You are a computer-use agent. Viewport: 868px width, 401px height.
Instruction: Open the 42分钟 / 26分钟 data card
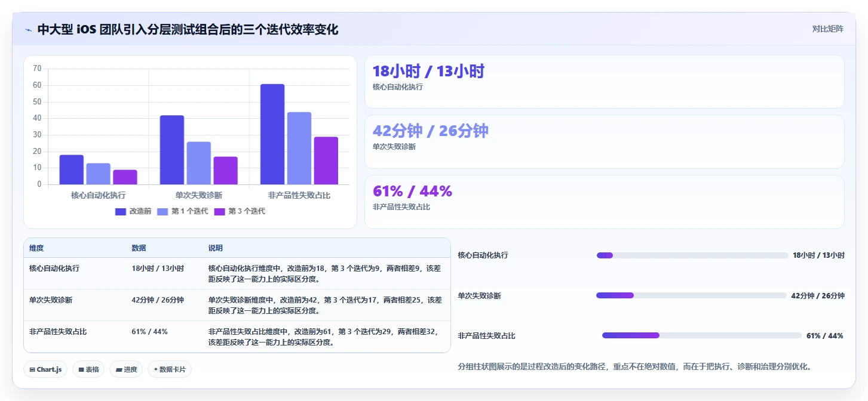[605, 141]
